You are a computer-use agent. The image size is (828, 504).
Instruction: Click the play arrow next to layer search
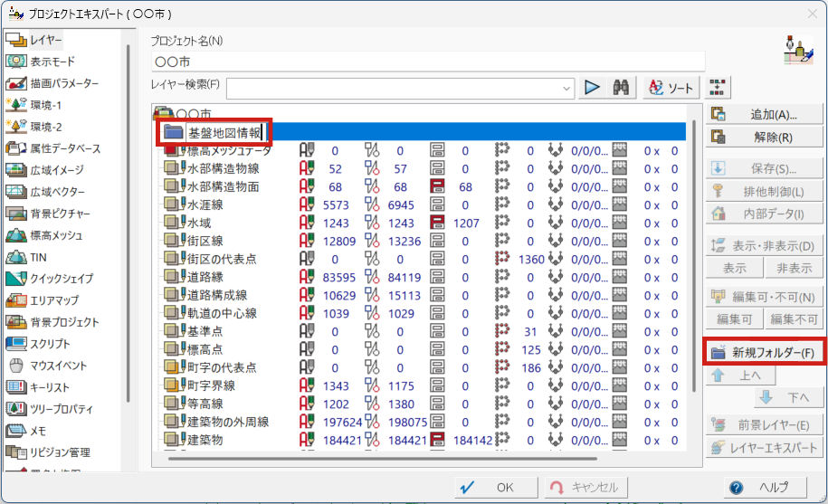[x=592, y=88]
